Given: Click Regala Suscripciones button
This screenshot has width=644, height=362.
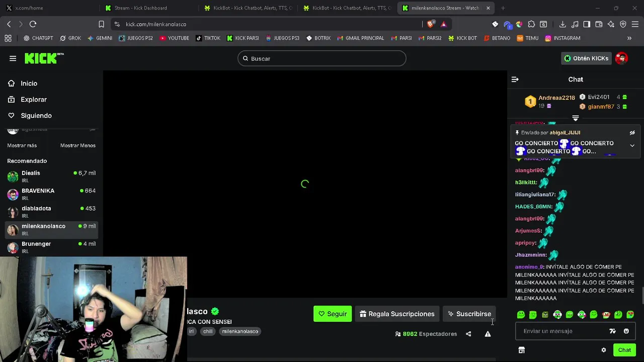Looking at the screenshot, I should pos(397,314).
